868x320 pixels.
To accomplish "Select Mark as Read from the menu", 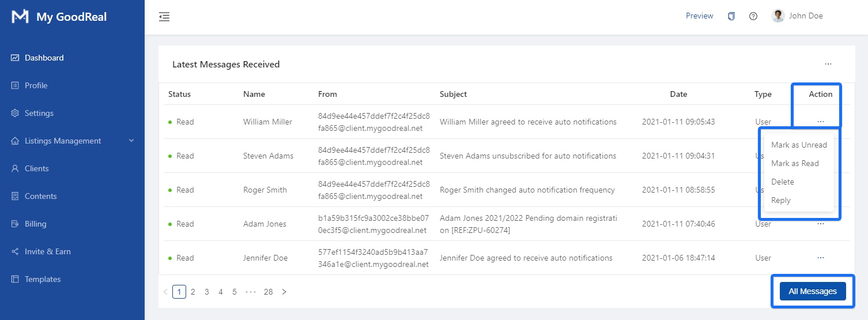I will pos(795,163).
